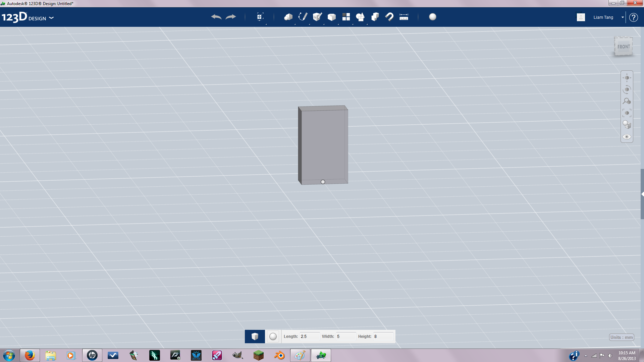Screen dimensions: 644x362
Task: Open the Primitives tool menu
Action: 288,17
